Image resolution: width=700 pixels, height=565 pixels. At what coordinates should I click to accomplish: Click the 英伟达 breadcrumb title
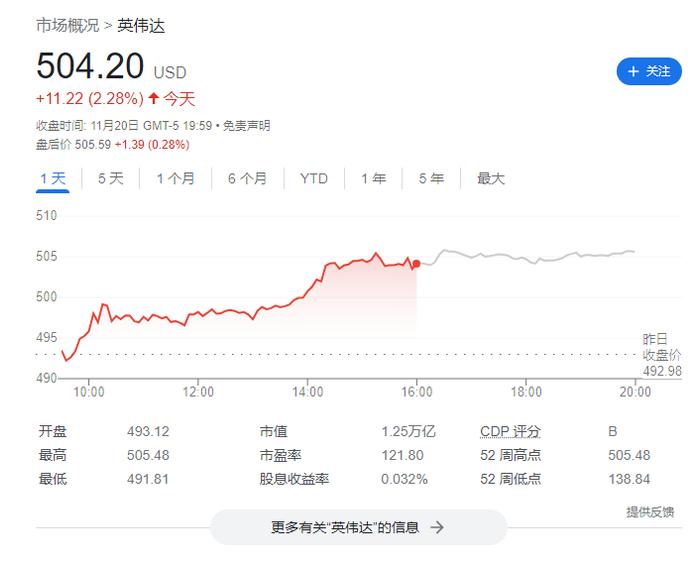(141, 25)
